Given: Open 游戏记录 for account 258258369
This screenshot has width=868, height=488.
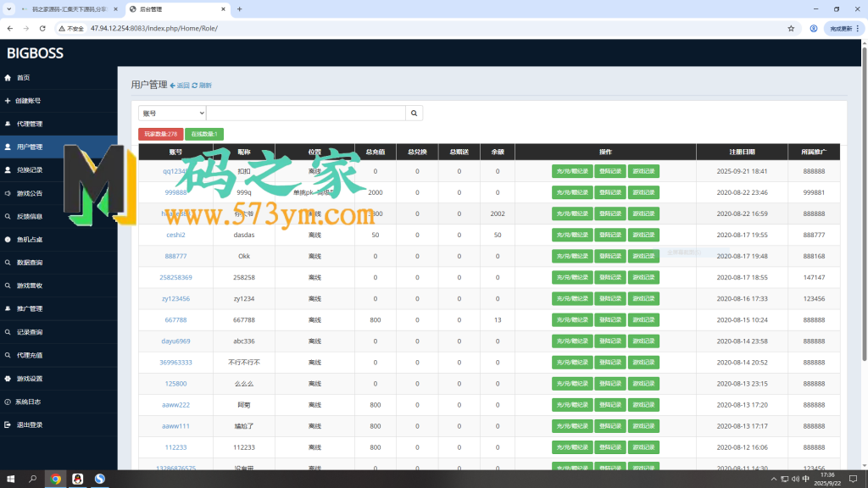Looking at the screenshot, I should (643, 278).
